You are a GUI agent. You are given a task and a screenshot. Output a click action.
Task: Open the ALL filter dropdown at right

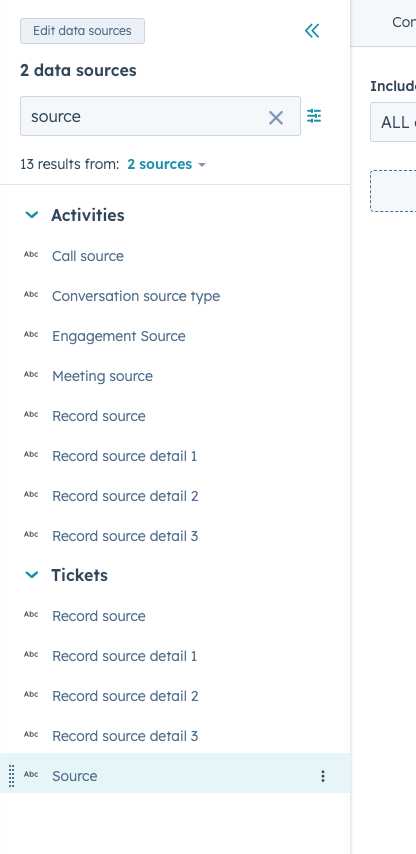point(393,122)
